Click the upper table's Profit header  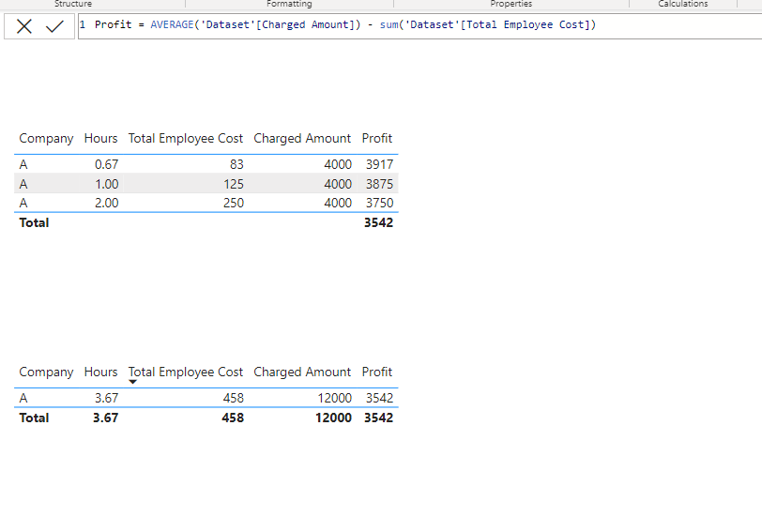point(376,139)
